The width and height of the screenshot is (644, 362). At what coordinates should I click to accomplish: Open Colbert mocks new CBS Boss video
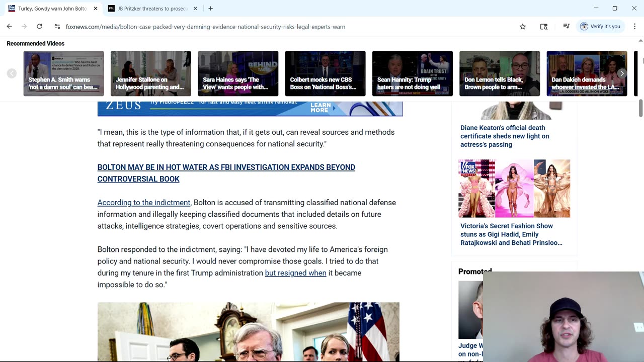[325, 73]
